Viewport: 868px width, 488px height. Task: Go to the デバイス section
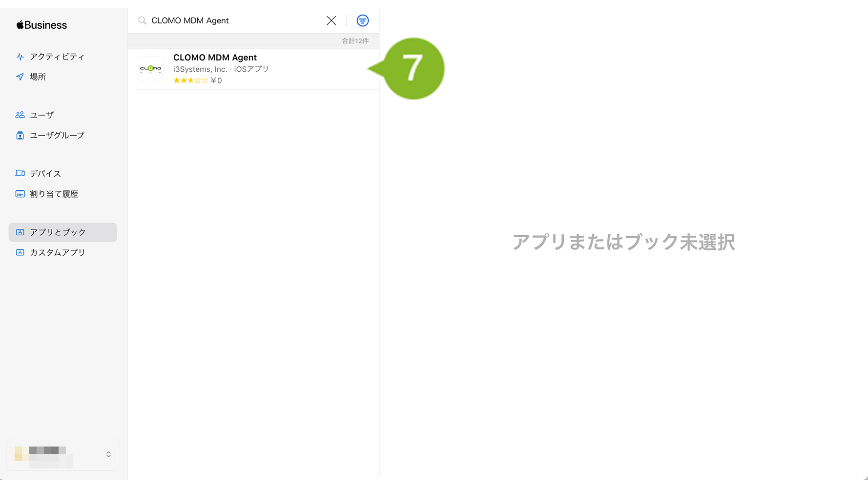click(45, 173)
